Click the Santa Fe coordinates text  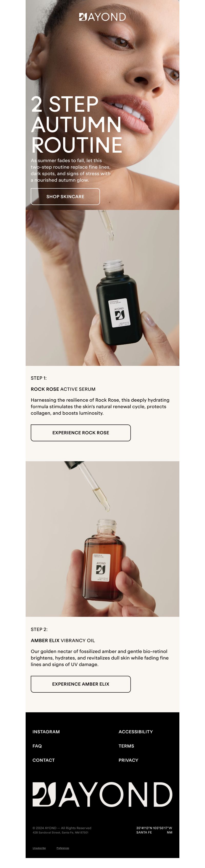(154, 830)
